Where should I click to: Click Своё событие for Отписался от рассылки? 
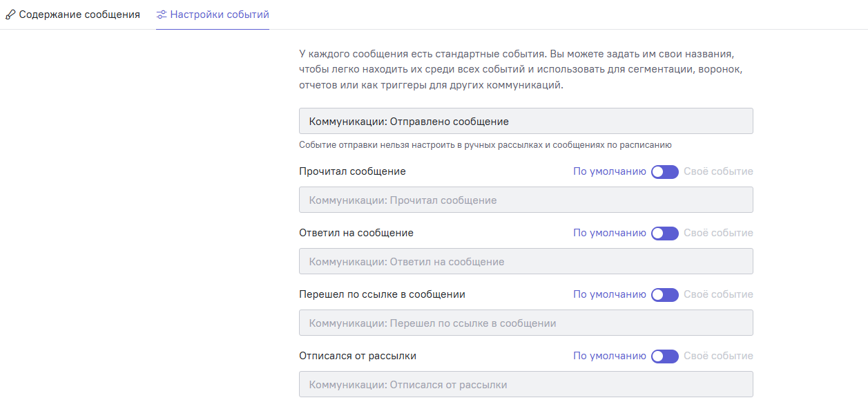pyautogui.click(x=718, y=356)
